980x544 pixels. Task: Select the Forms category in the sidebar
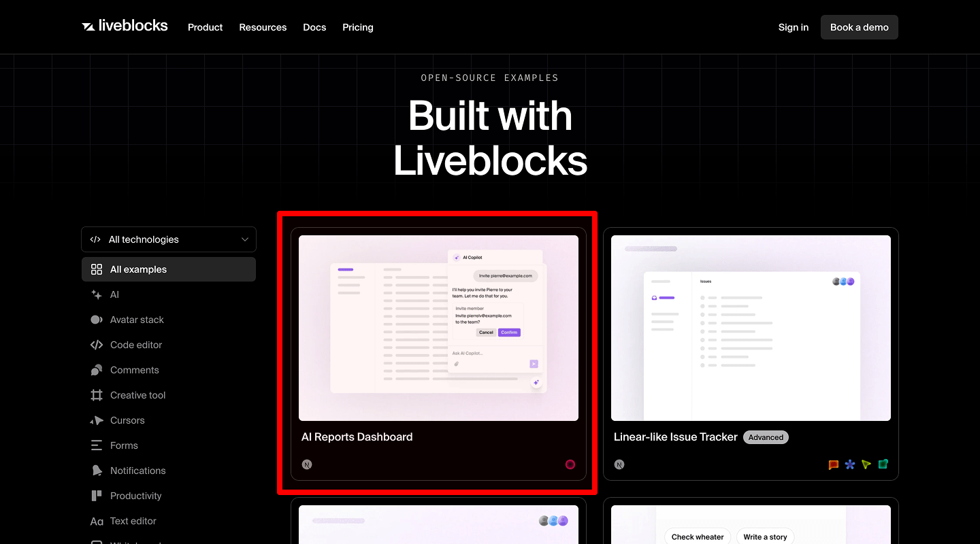(125, 445)
